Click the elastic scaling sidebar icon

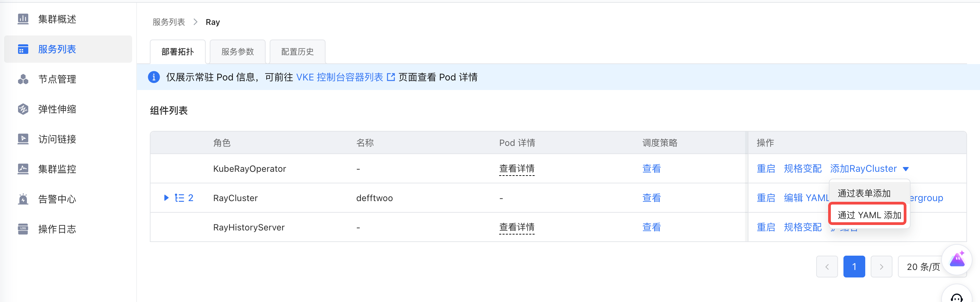pos(23,109)
